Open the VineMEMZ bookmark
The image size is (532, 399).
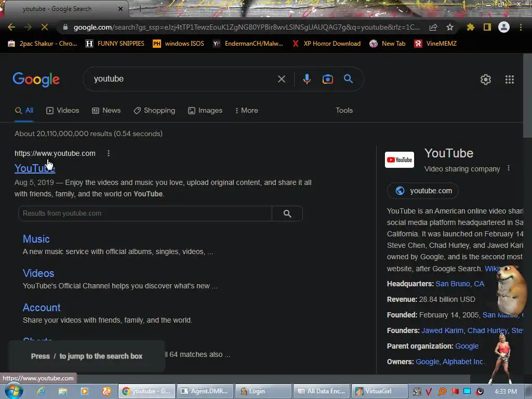click(x=436, y=44)
